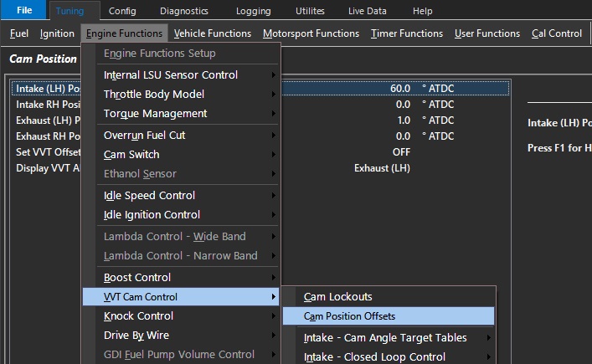The height and width of the screenshot is (364, 592).
Task: Open the Fuel menu
Action: click(19, 33)
